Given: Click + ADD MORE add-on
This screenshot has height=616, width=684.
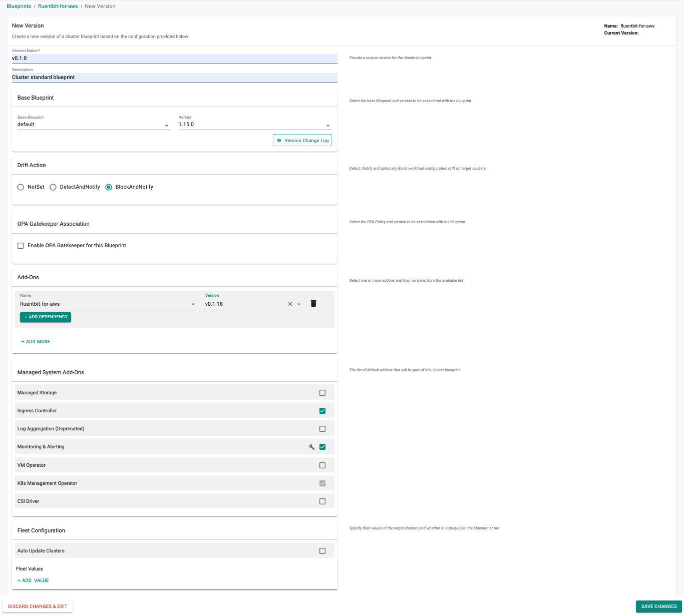Looking at the screenshot, I should pyautogui.click(x=36, y=342).
